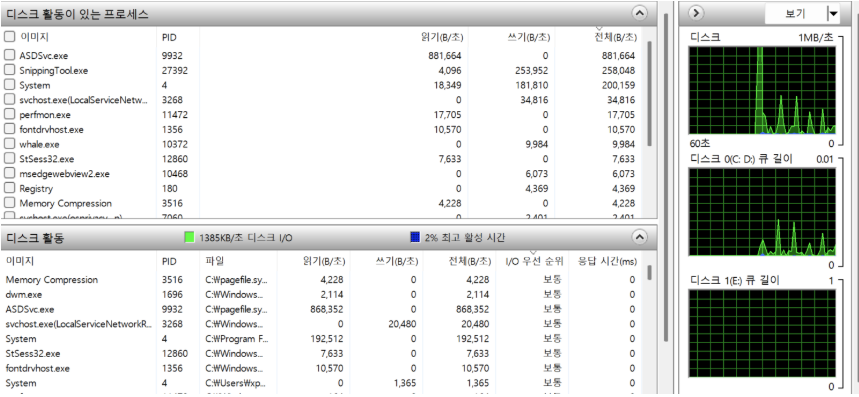Click the 디스크 0(C: D:) 큐 길이 graph
This screenshot has height=397, width=859.
click(x=762, y=211)
